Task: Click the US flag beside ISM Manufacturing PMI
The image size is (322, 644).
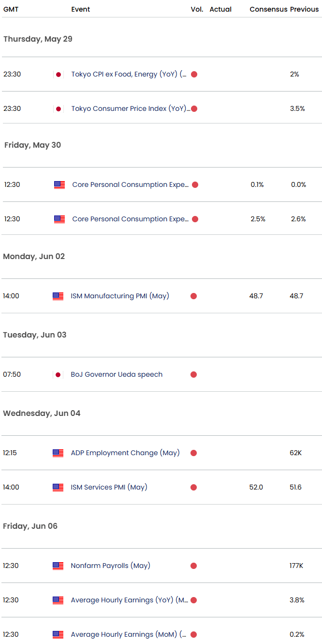Action: pyautogui.click(x=58, y=296)
